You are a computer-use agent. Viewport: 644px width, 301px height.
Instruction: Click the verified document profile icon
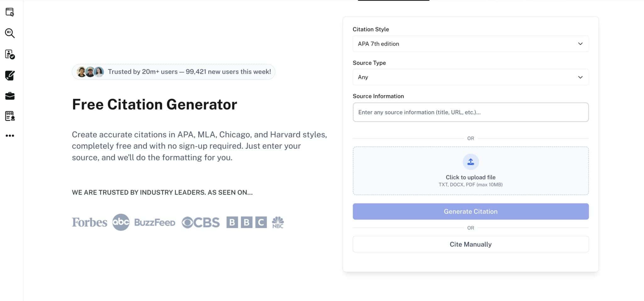point(10,54)
